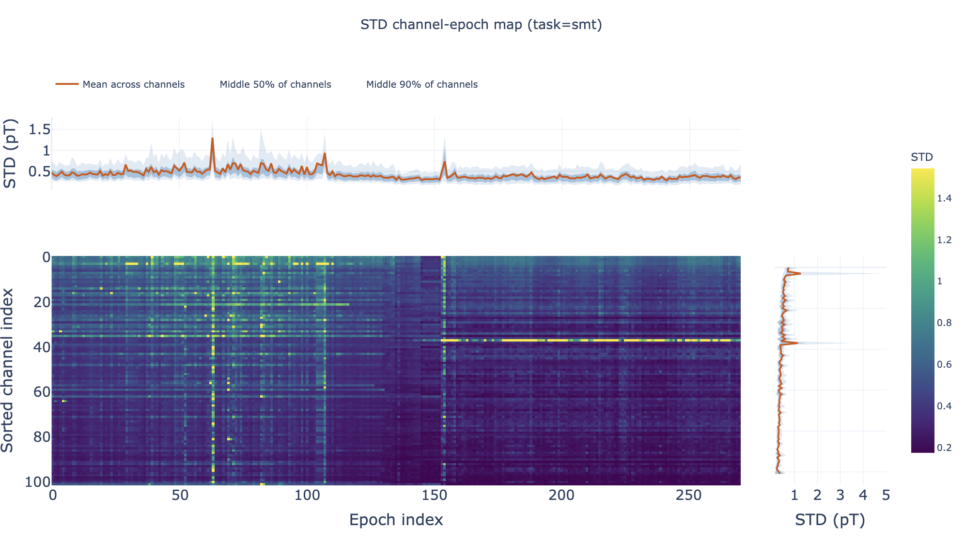Click the x-axis tick label 5 of the right-hand plot
The image size is (965, 560).
point(886,496)
